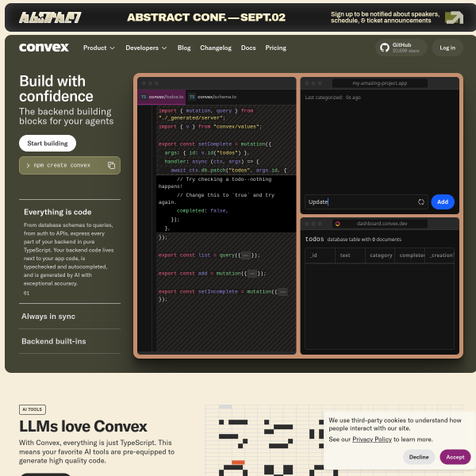Go to Docs

(x=248, y=48)
